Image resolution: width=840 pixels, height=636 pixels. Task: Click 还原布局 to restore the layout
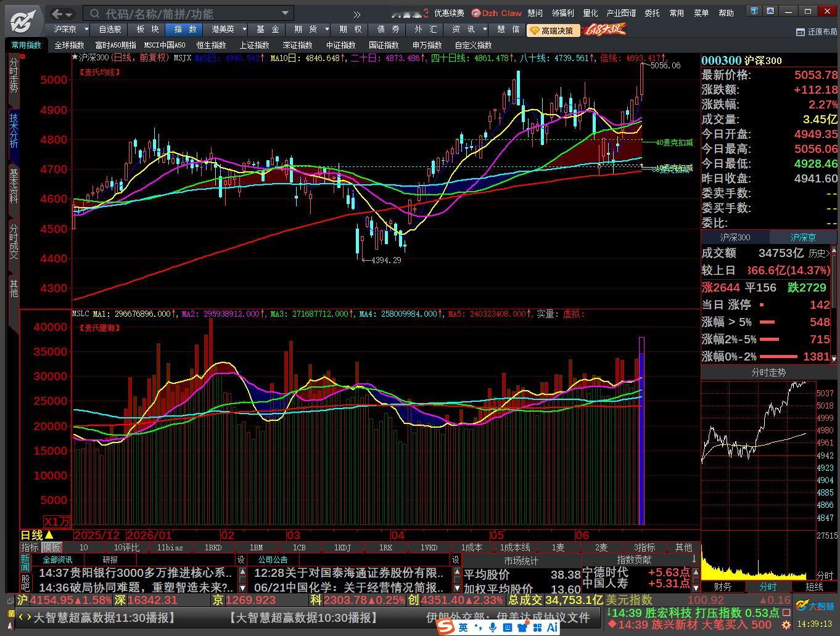pyautogui.click(x=817, y=32)
